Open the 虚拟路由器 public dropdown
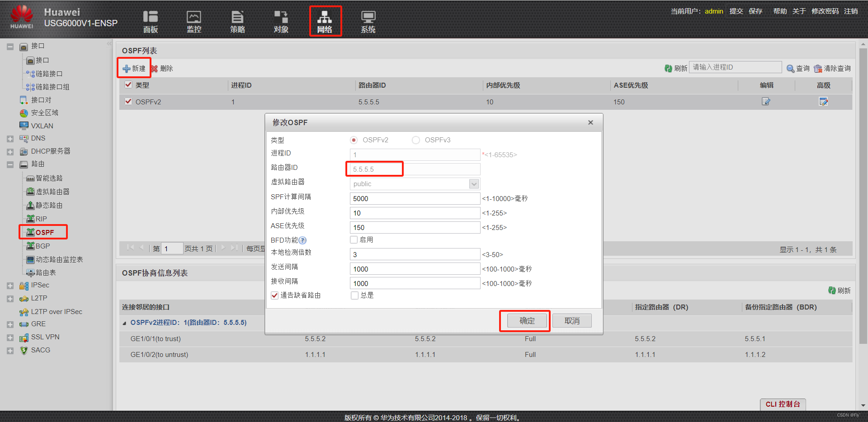Screen dimensions: 868x422 pyautogui.click(x=474, y=184)
